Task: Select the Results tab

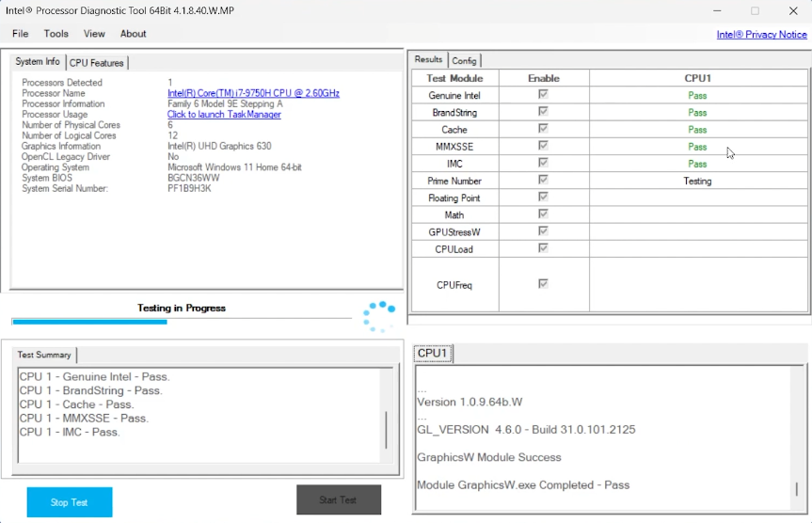Action: point(428,60)
